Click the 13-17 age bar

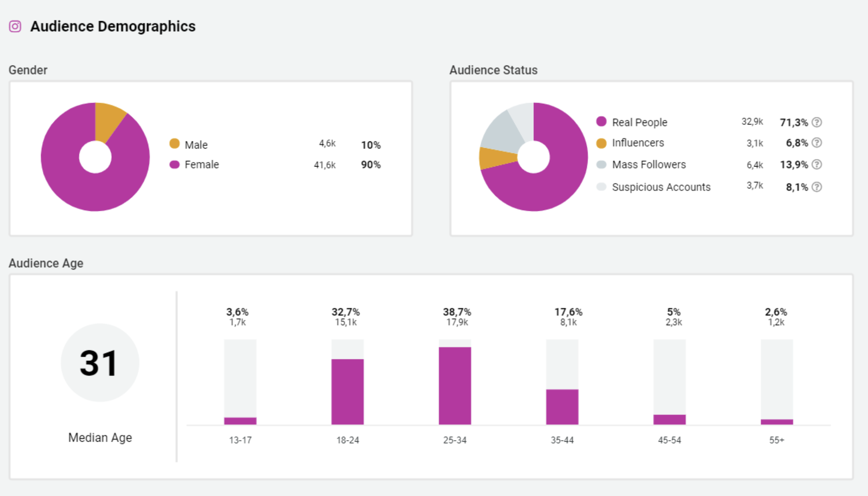tap(240, 420)
